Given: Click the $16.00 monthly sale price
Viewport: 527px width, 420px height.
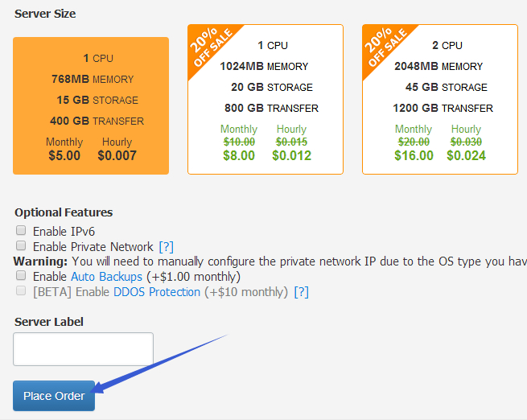Looking at the screenshot, I should (x=414, y=155).
